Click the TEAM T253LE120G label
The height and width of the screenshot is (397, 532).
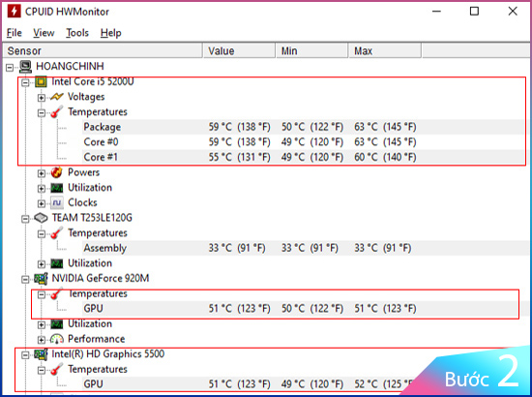[92, 218]
